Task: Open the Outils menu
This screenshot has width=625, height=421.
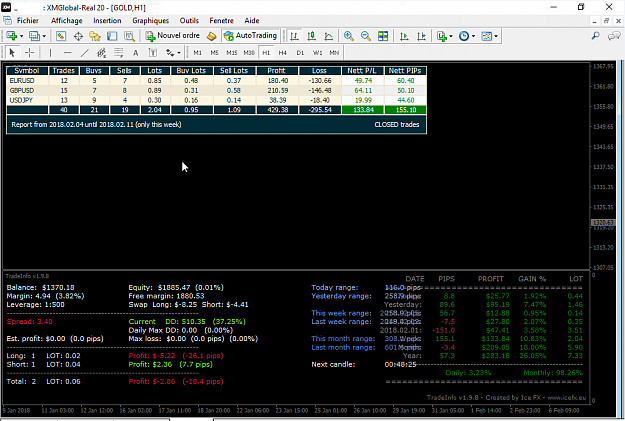Action: [x=189, y=21]
